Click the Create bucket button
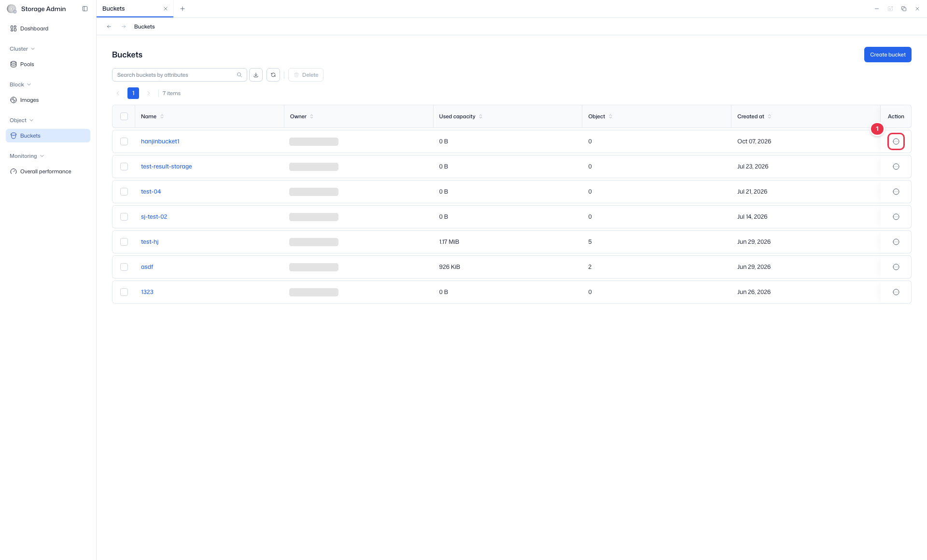The width and height of the screenshot is (927, 560). 887,55
